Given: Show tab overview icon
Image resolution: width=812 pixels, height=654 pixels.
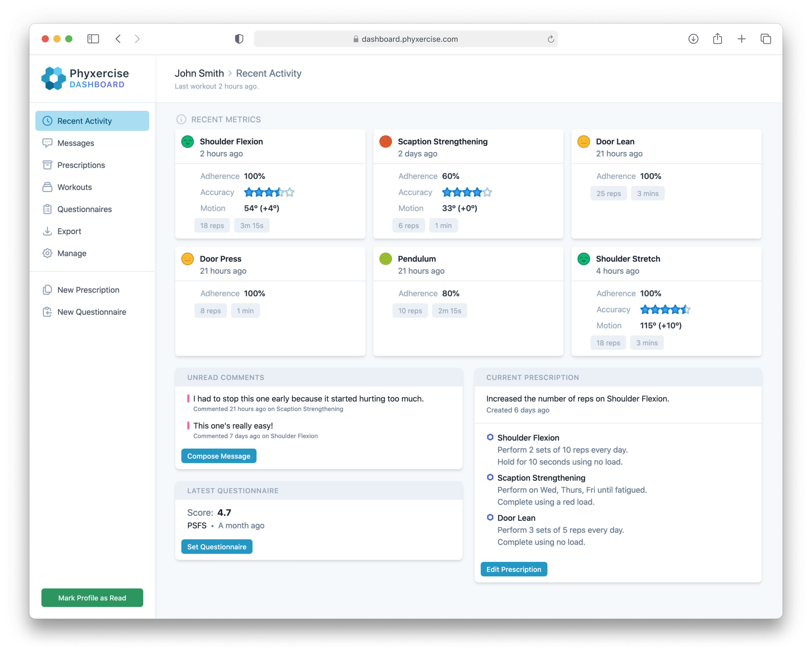Looking at the screenshot, I should click(x=765, y=39).
